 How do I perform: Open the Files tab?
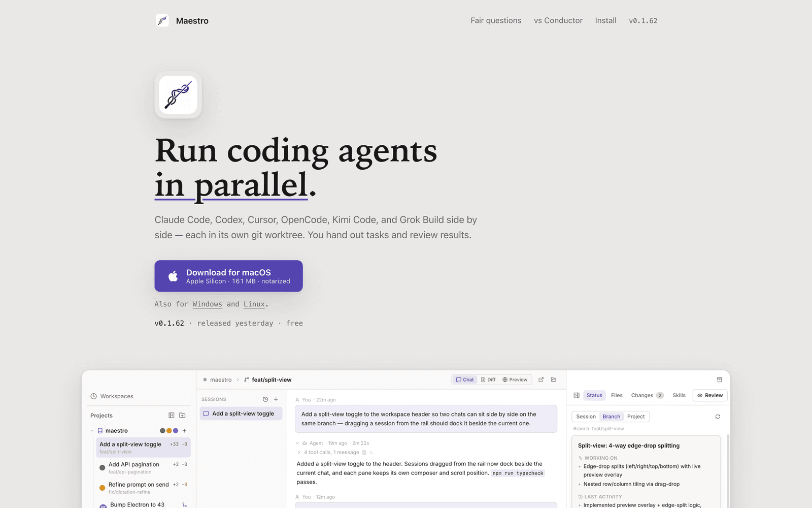[x=617, y=395]
